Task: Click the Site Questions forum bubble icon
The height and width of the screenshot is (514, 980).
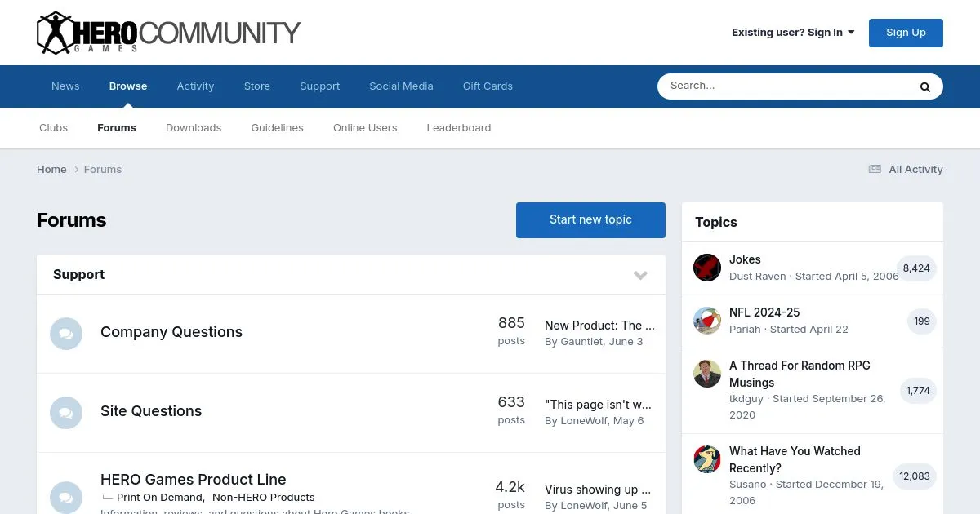Action: [x=66, y=413]
